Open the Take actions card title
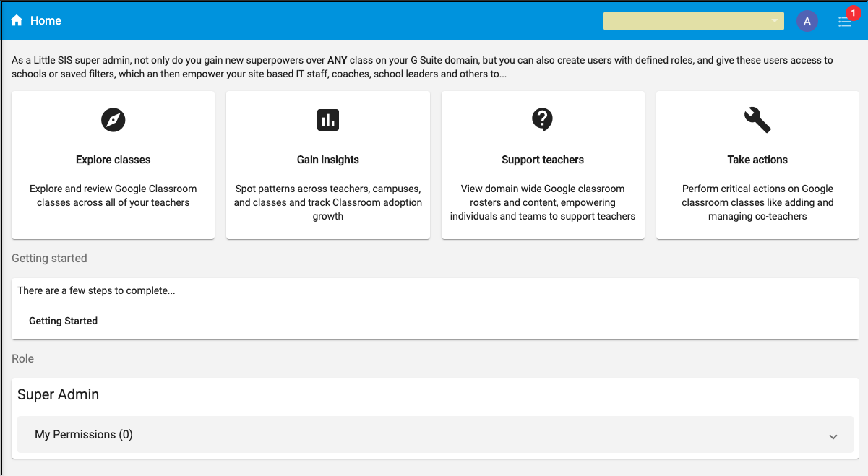 (757, 160)
